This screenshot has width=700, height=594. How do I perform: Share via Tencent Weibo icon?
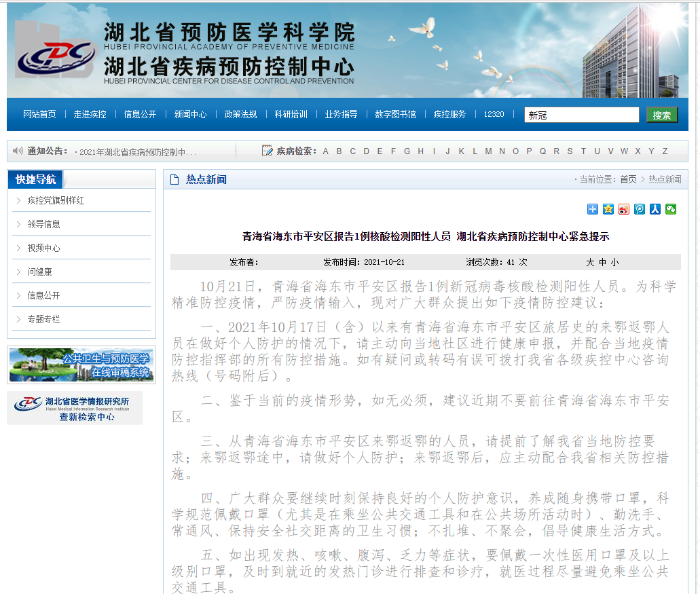pyautogui.click(x=640, y=209)
